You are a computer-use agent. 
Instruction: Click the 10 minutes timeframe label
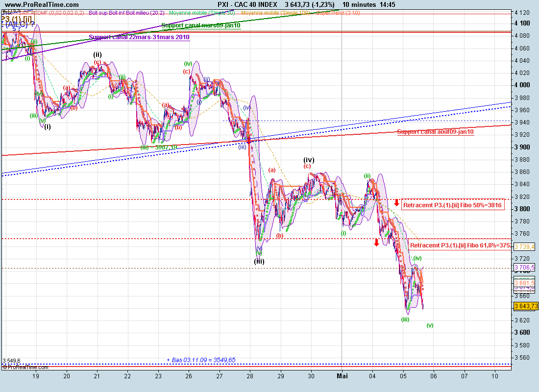(359, 4)
